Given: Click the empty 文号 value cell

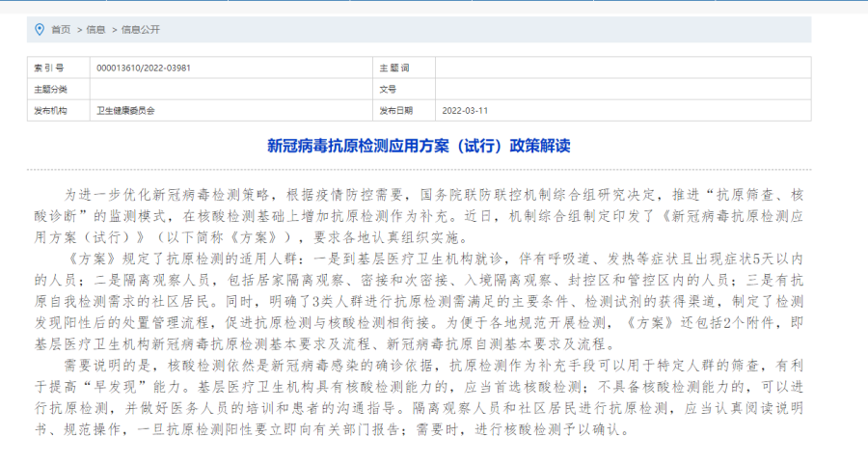Looking at the screenshot, I should click(622, 90).
